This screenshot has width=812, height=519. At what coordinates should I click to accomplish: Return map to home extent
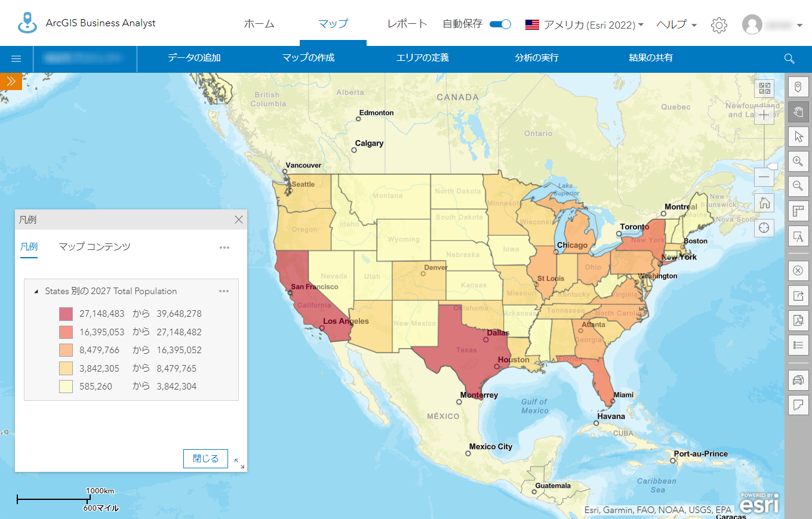764,203
